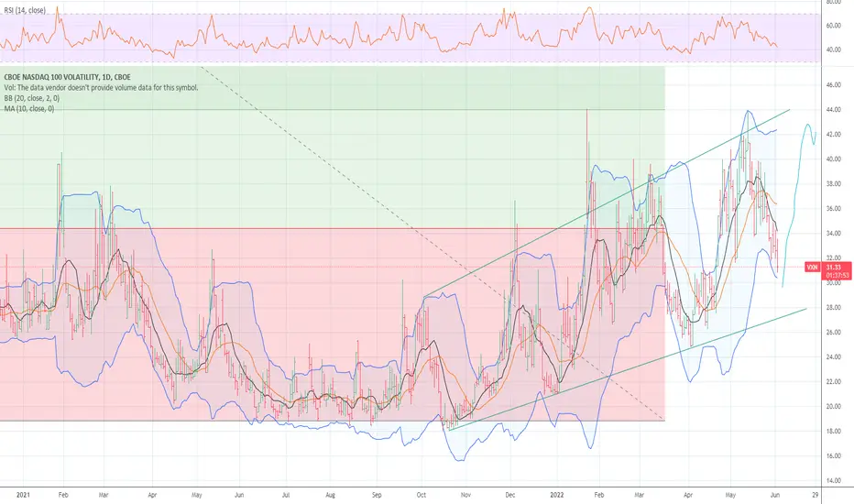Click the 16.00 price scale label
This screenshot has height=504, width=854.
coord(833,456)
